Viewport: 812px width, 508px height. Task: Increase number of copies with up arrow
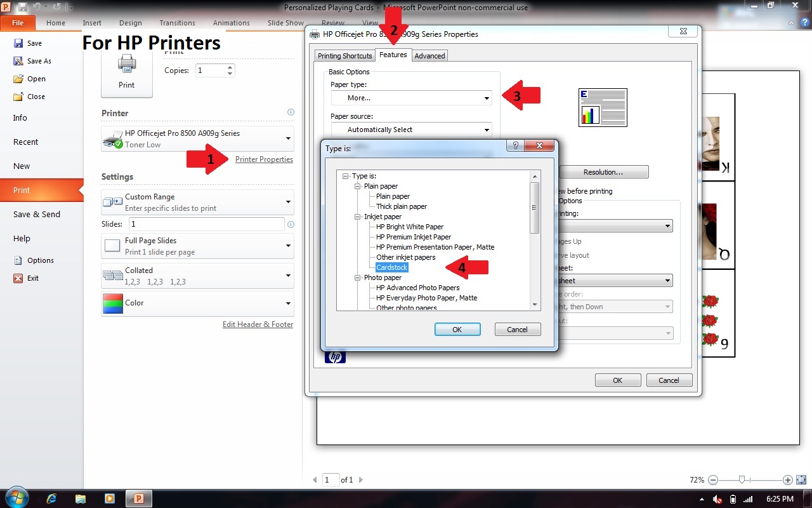point(230,67)
